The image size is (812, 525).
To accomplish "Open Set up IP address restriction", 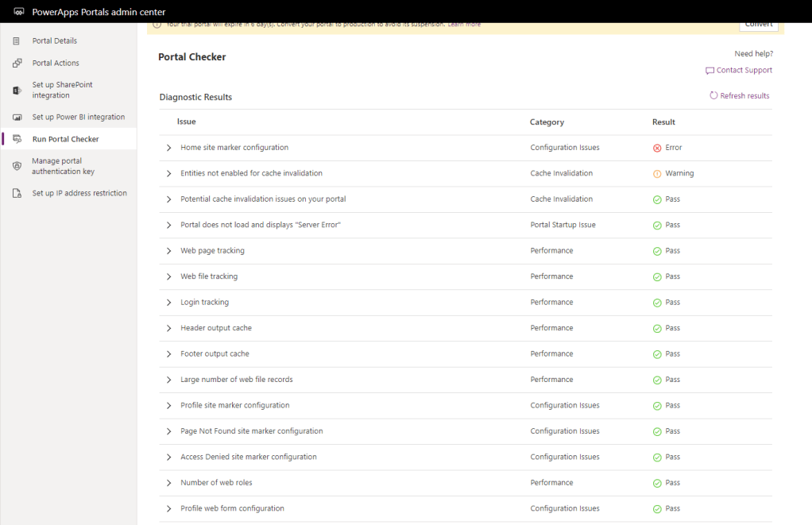I will click(79, 193).
